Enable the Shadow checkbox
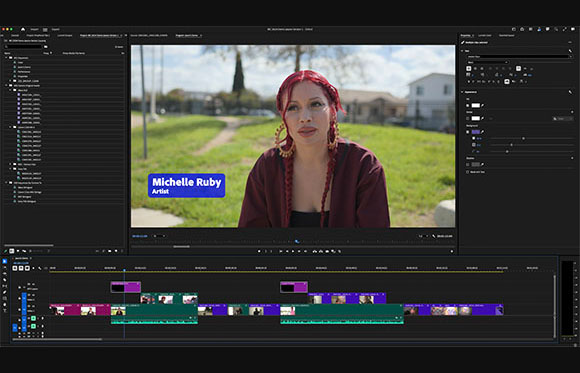580x373 pixels. 468,164
